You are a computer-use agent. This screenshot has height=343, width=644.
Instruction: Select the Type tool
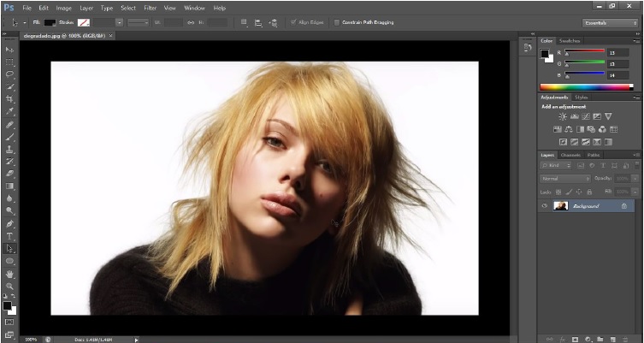pos(10,236)
